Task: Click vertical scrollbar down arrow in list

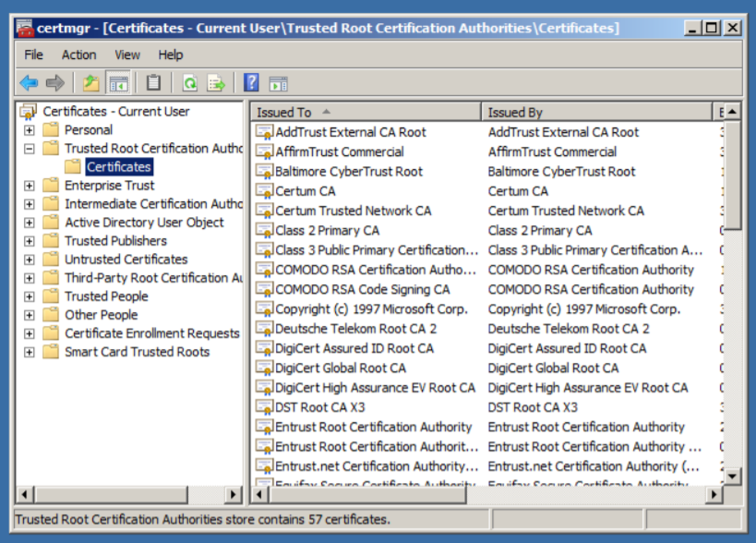Action: (732, 477)
